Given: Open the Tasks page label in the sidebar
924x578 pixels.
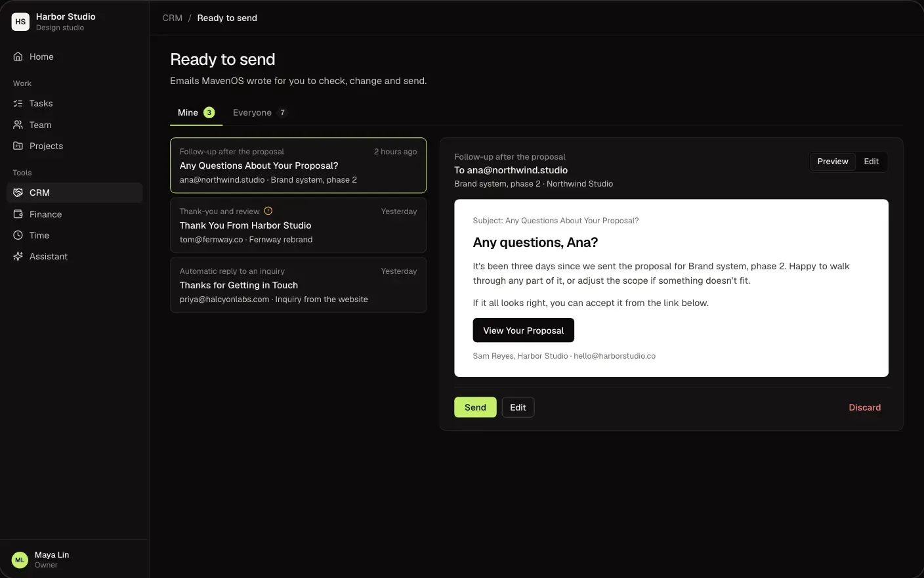Looking at the screenshot, I should [41, 103].
